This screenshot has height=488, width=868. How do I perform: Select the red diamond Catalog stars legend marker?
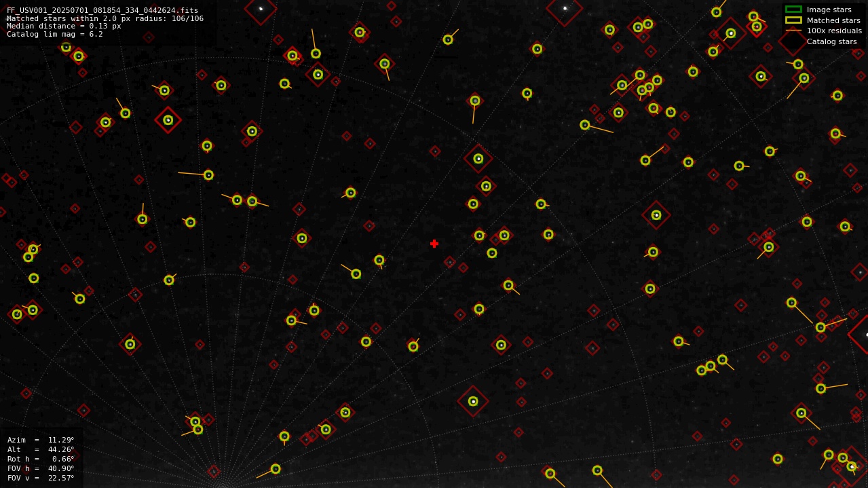click(x=793, y=41)
